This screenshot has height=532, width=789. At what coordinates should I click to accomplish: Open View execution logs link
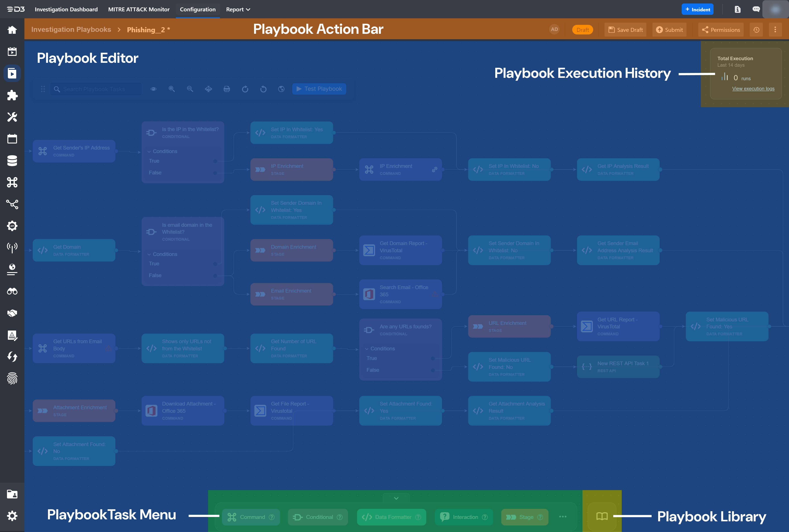[753, 89]
